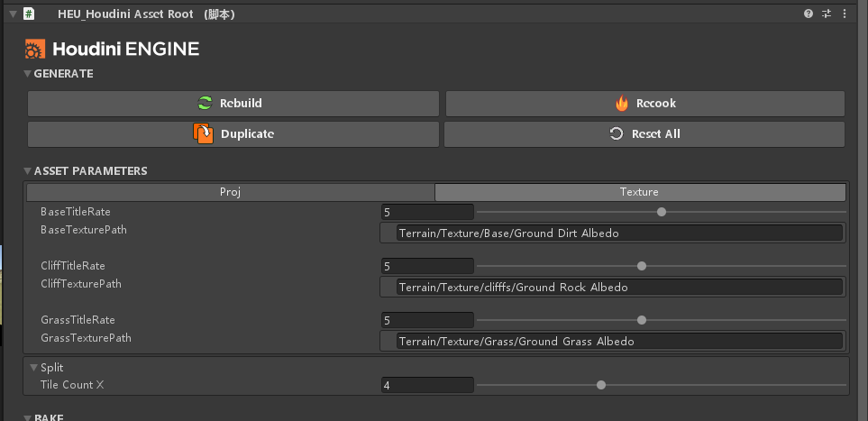
Task: Collapse the ASSET PARAMETERS section
Action: pos(28,170)
